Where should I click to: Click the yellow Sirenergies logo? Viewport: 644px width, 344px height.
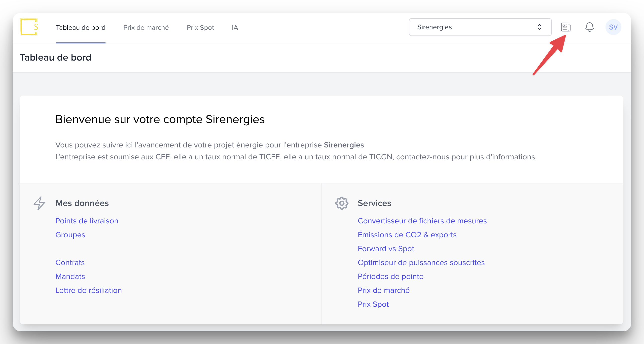[29, 27]
